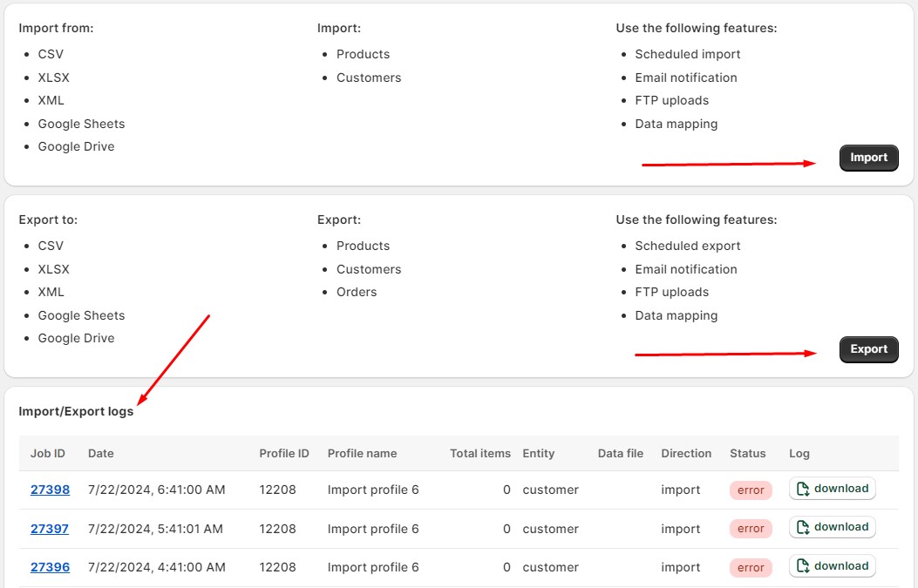
Task: Download the log file for job 27398
Action: click(x=832, y=489)
